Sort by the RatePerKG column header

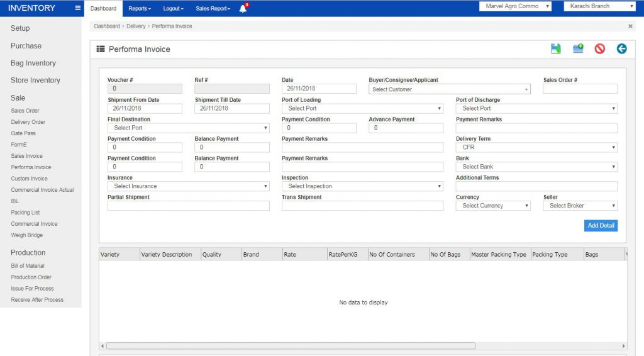[x=347, y=255]
